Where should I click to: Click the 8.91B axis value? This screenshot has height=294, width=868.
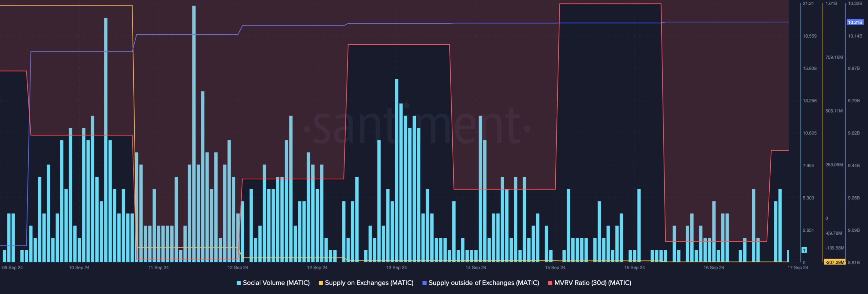(x=854, y=262)
